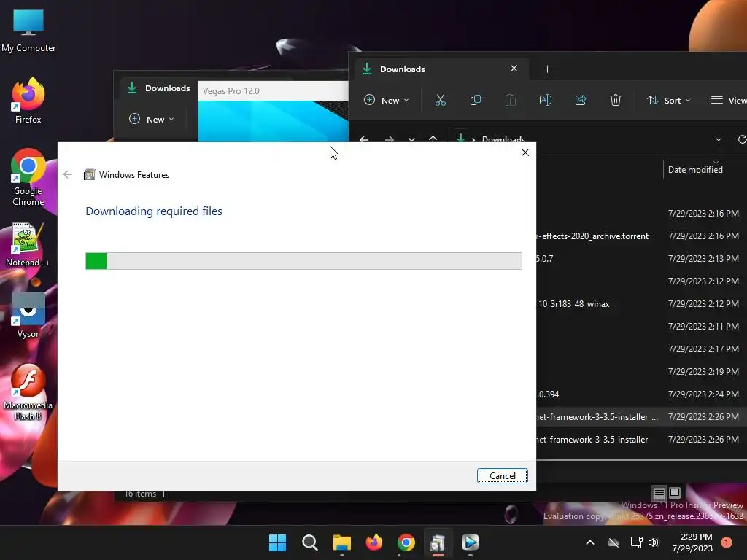Open Google Chrome desktop shortcut
The height and width of the screenshot is (560, 747).
pyautogui.click(x=28, y=177)
